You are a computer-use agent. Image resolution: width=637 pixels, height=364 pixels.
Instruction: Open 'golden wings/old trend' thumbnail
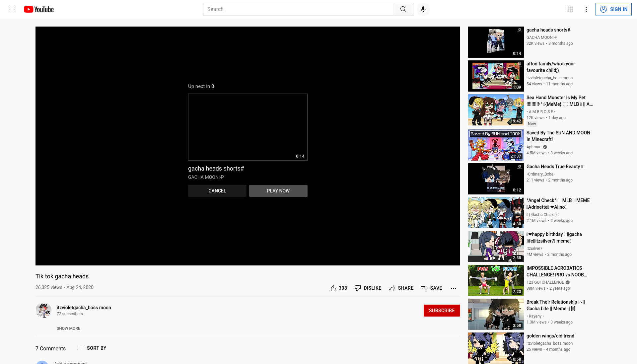[x=496, y=348]
